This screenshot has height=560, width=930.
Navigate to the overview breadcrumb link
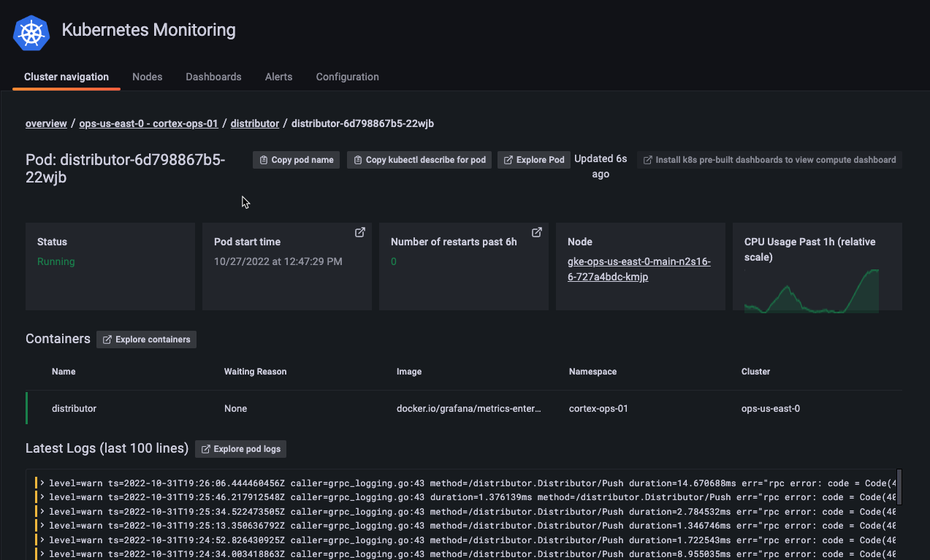tap(46, 123)
